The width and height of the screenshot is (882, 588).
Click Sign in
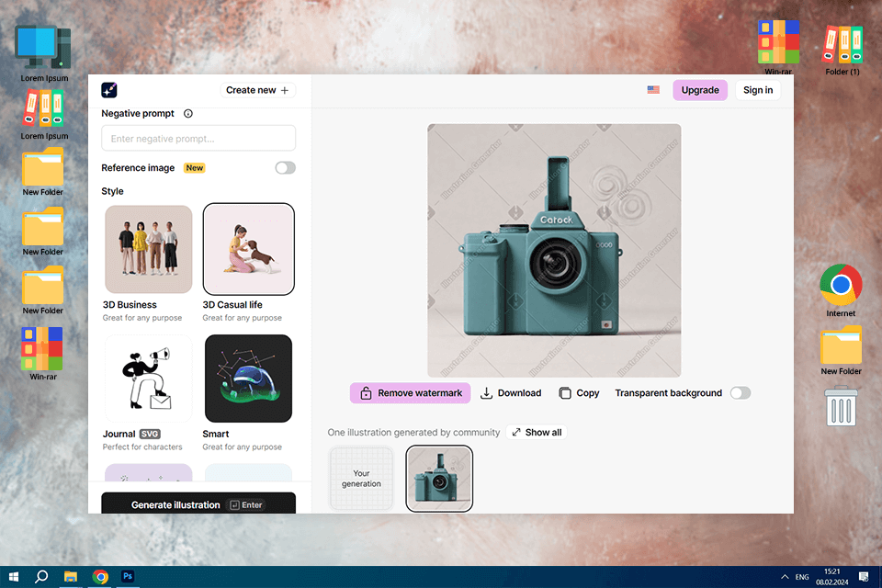tap(758, 90)
